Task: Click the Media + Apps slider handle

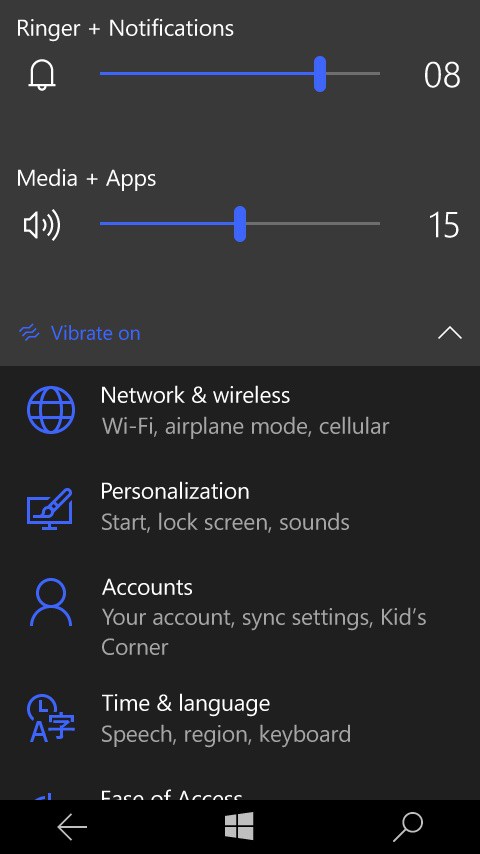Action: click(x=240, y=224)
